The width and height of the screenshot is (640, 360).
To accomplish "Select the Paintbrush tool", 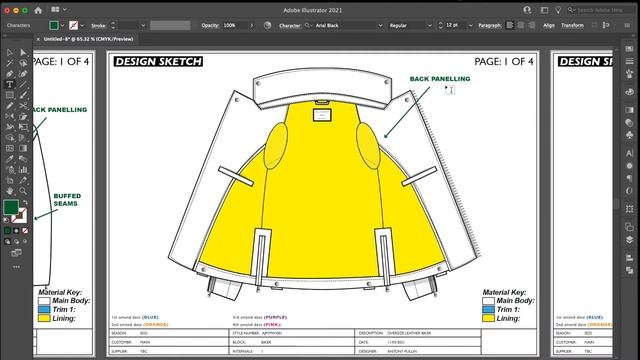I will click(23, 95).
